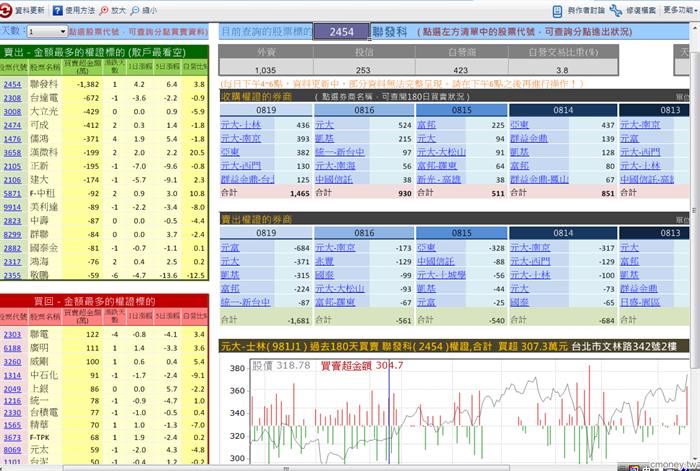
Task: Open 群益金鼎-台 broker under buyers 0819
Action: pos(247,179)
